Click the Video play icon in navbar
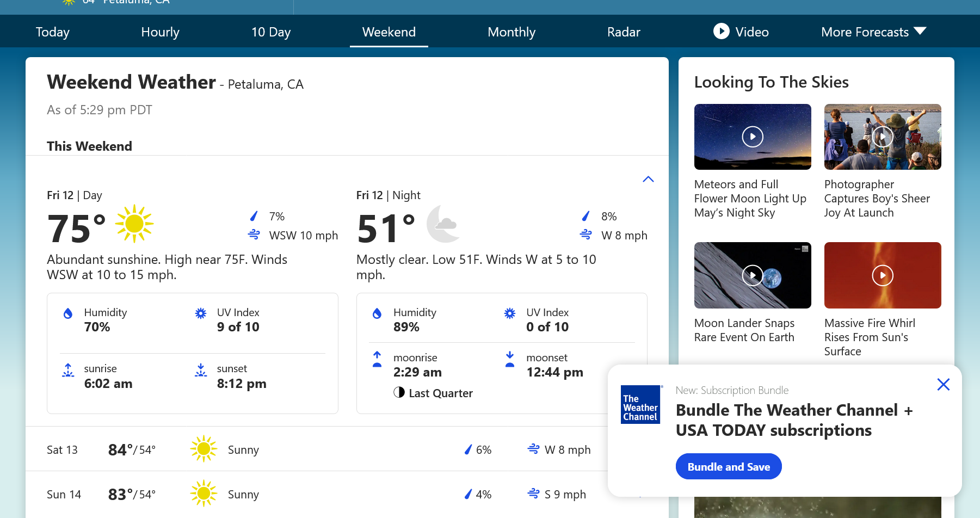 tap(721, 31)
